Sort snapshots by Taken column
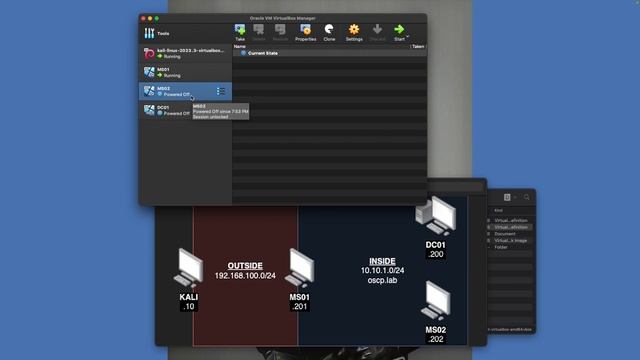The height and width of the screenshot is (360, 640). [x=418, y=47]
